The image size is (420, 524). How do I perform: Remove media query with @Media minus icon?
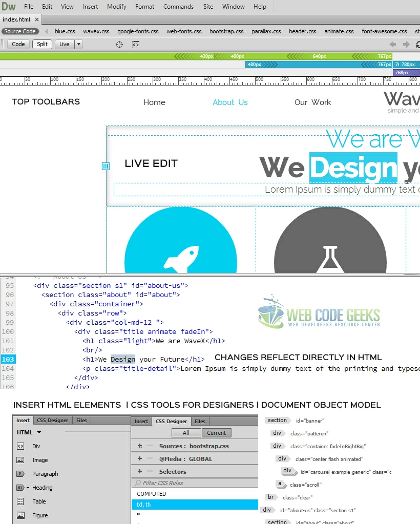(x=150, y=458)
